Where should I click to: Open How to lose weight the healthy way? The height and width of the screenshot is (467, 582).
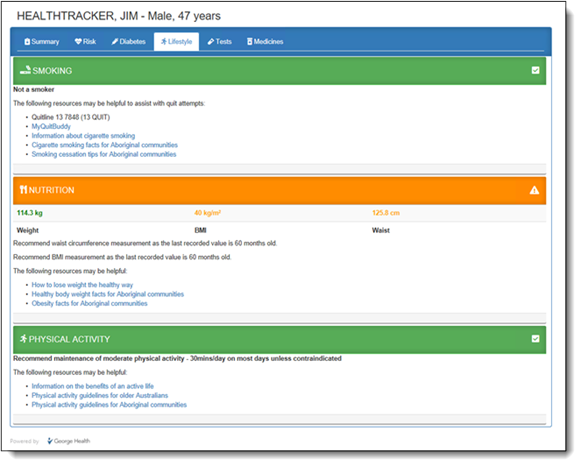(x=82, y=285)
